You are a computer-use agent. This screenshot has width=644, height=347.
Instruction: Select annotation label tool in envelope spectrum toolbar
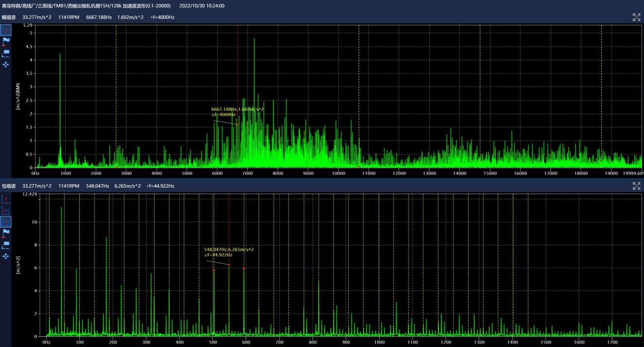point(6,244)
